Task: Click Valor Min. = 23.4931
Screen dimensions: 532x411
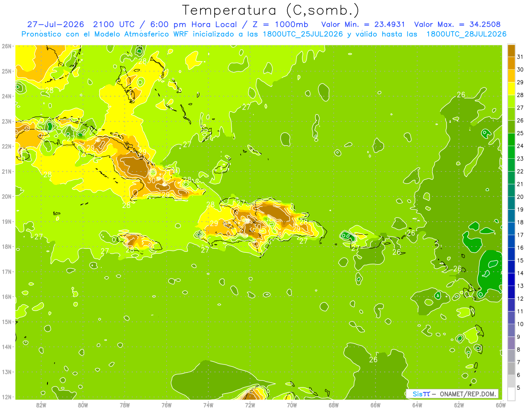Action: pyautogui.click(x=364, y=24)
